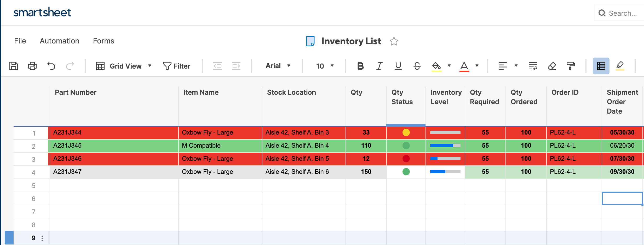This screenshot has width=644, height=245.
Task: Select row number 6
Action: pyautogui.click(x=33, y=199)
